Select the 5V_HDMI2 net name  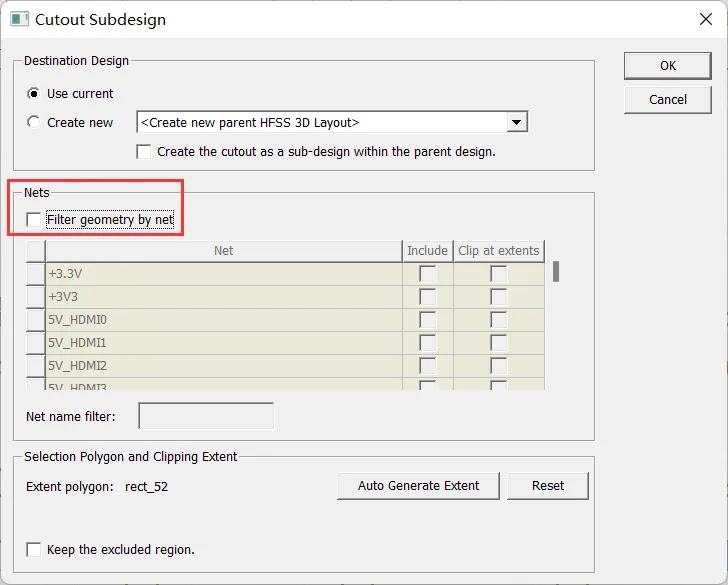[x=78, y=366]
